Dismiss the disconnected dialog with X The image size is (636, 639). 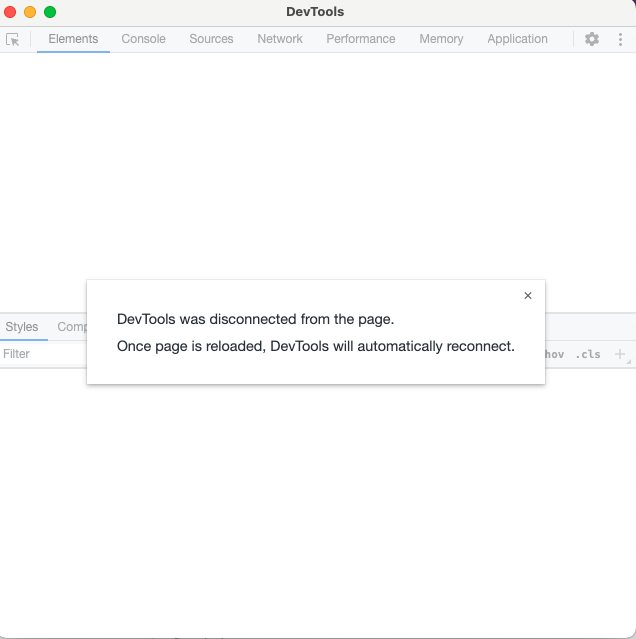pyautogui.click(x=528, y=295)
